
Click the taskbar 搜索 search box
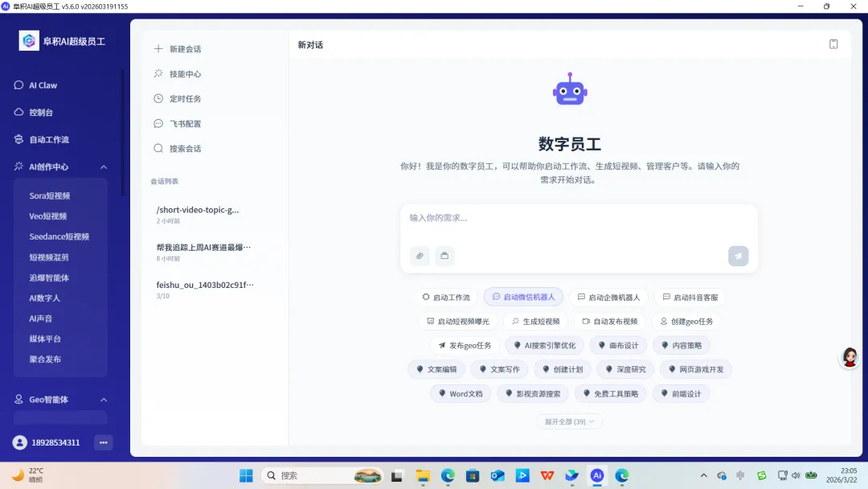click(x=323, y=475)
